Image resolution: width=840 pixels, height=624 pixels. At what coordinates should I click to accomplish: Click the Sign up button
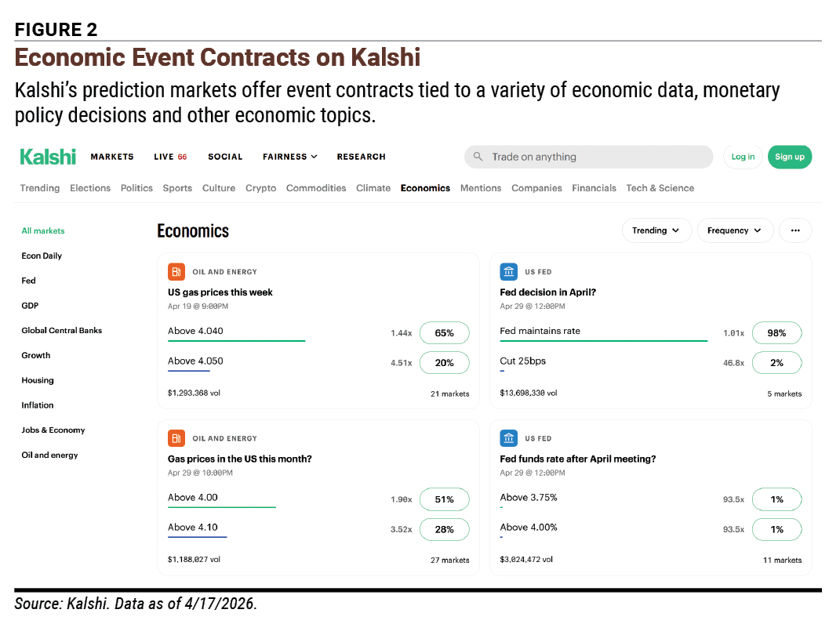(790, 157)
